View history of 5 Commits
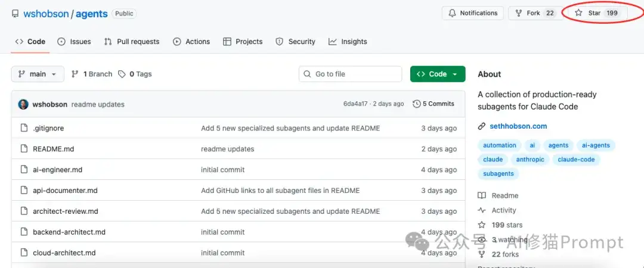This screenshot has width=644, height=268. point(434,104)
